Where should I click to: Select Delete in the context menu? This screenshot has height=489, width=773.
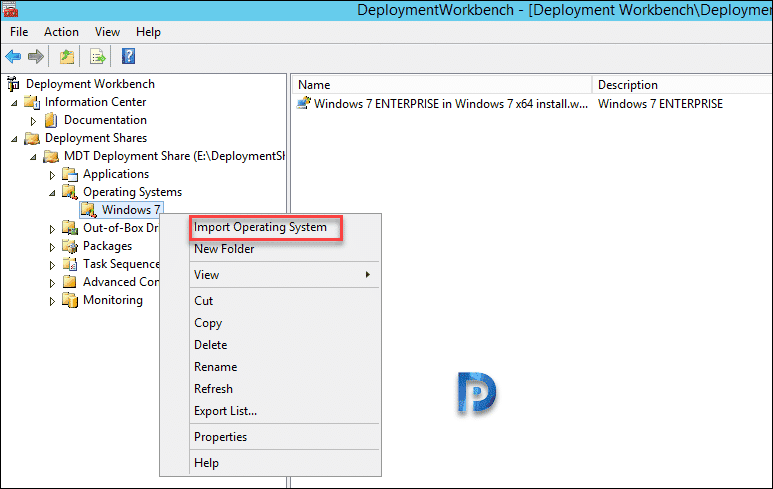coord(284,345)
